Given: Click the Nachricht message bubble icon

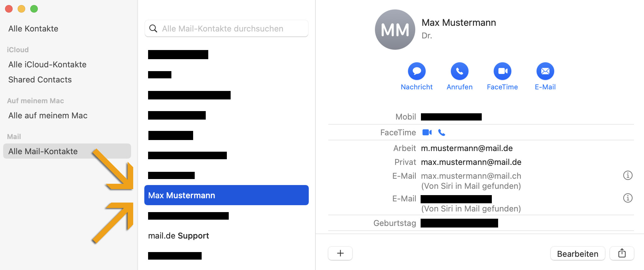Looking at the screenshot, I should pyautogui.click(x=417, y=71).
